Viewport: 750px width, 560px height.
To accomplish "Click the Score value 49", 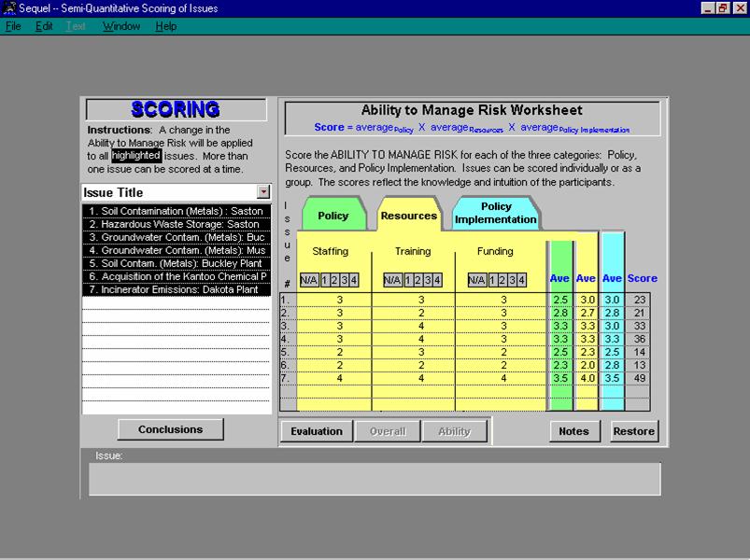I will [x=640, y=378].
